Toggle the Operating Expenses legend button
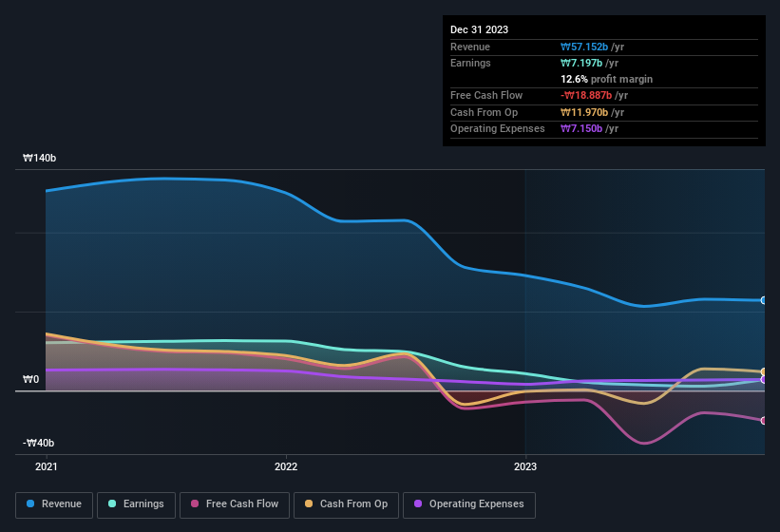Viewport: 780px width, 532px height. pos(468,504)
